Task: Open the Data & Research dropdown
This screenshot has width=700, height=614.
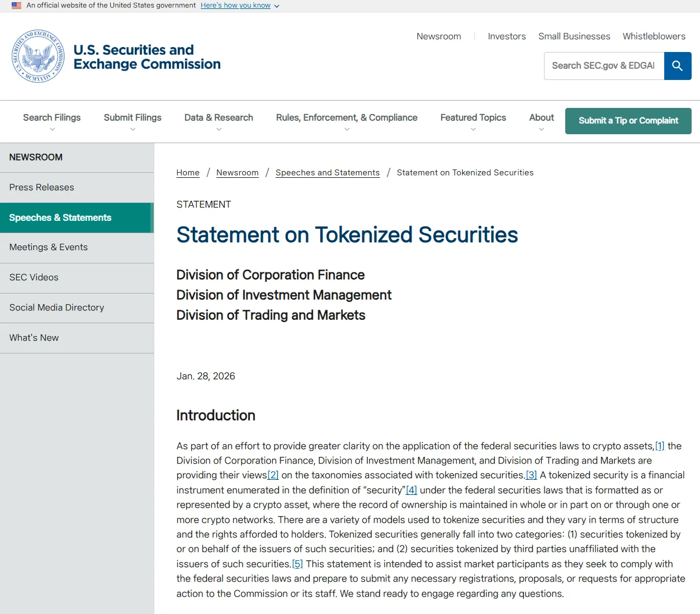Action: pos(219,121)
